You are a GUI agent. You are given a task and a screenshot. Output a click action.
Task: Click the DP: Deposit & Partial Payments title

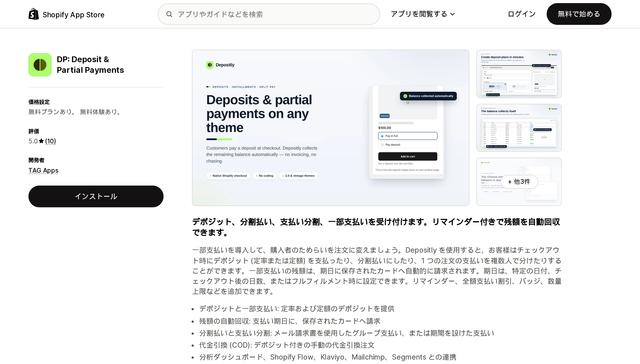tap(90, 65)
